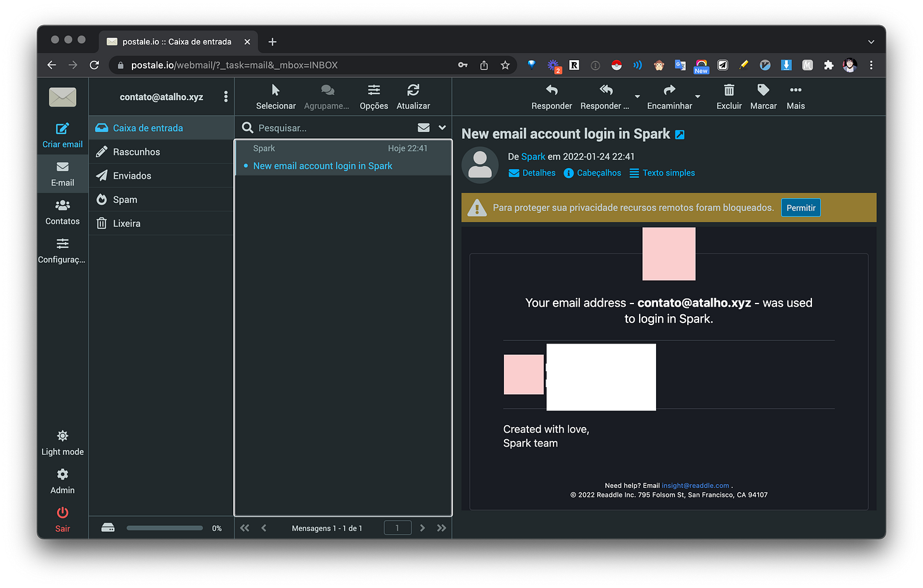Open the Opções list options

tap(374, 97)
